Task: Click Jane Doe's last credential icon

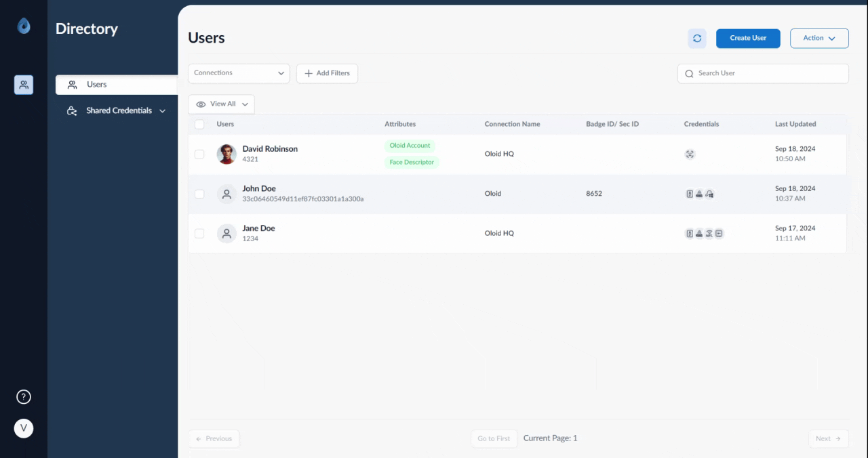Action: tap(719, 234)
